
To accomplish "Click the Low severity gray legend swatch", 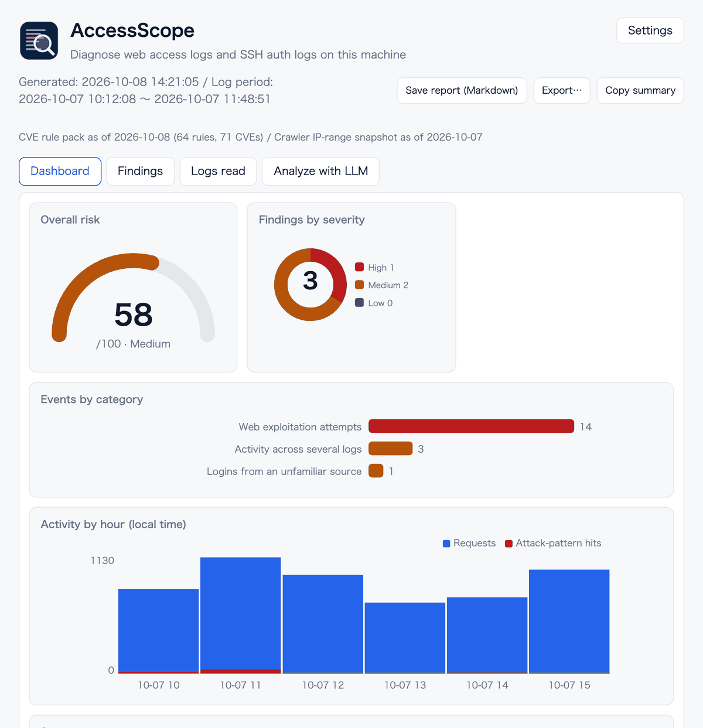I will tap(359, 303).
